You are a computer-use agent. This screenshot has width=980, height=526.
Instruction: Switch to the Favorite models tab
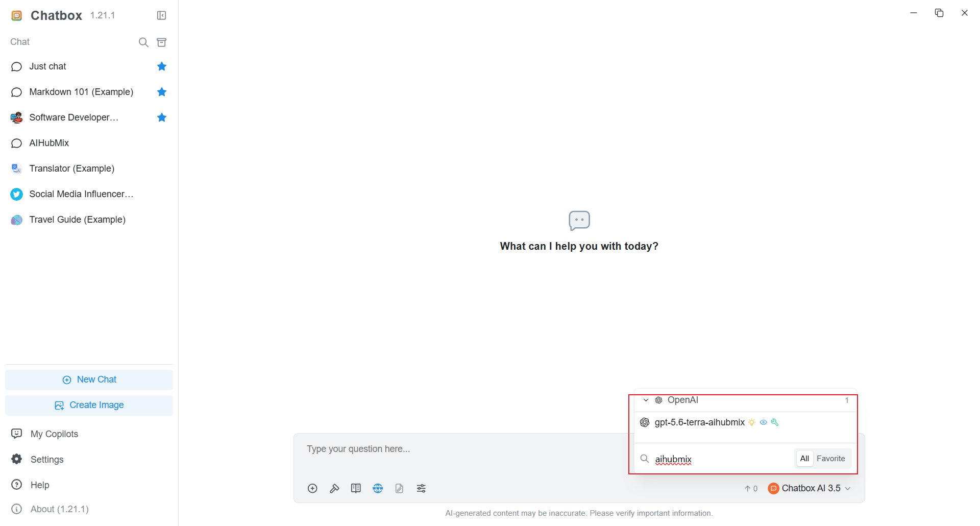pyautogui.click(x=830, y=459)
